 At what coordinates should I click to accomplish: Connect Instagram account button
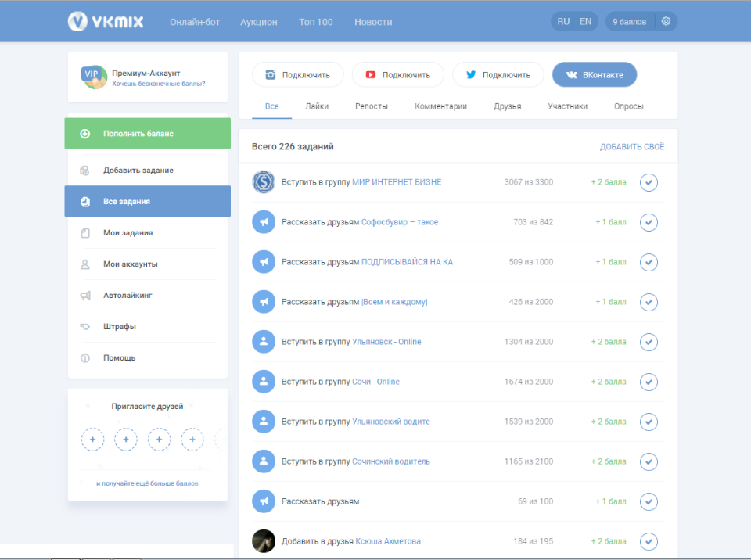click(297, 75)
